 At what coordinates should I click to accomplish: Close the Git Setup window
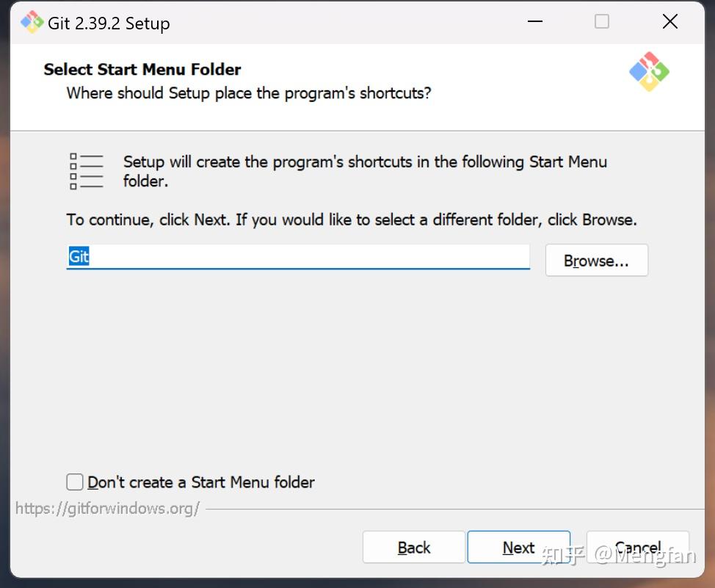click(x=669, y=22)
